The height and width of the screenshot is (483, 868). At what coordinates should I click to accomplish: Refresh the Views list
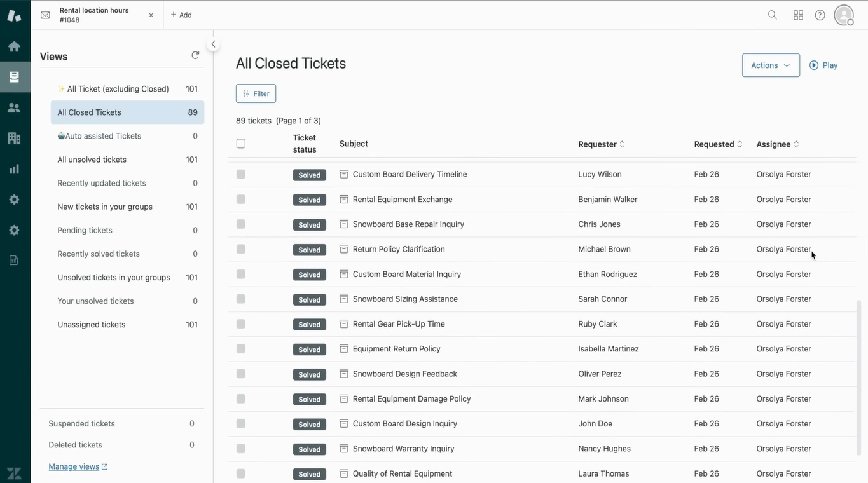(x=195, y=56)
